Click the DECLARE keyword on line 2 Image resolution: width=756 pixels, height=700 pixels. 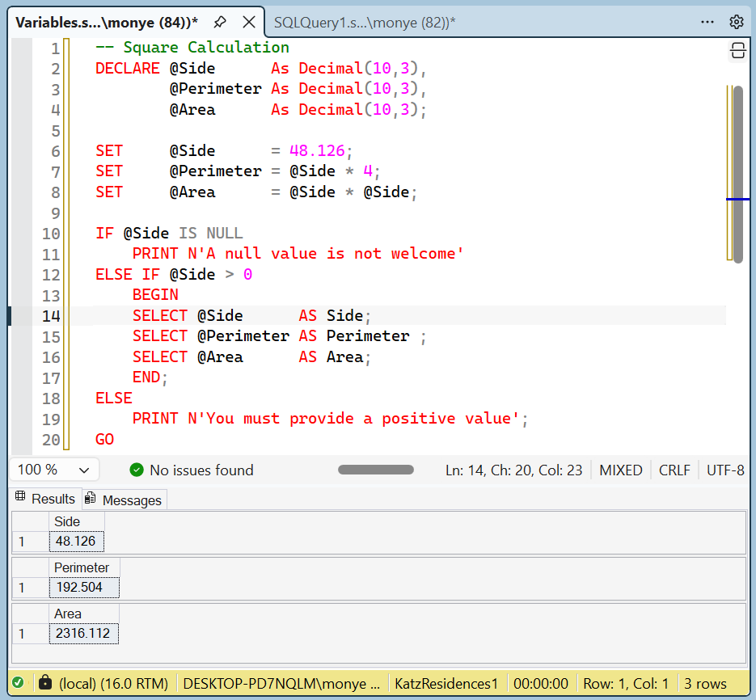127,68
